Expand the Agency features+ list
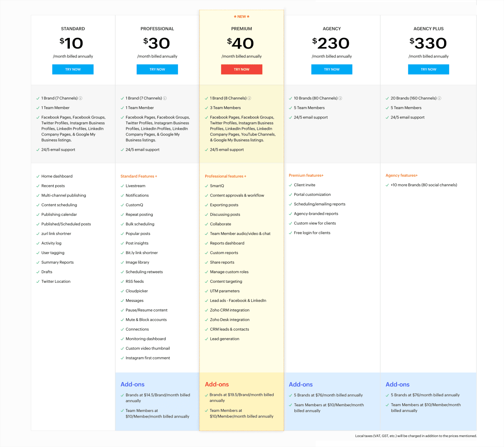The image size is (504, 447). coord(402,175)
